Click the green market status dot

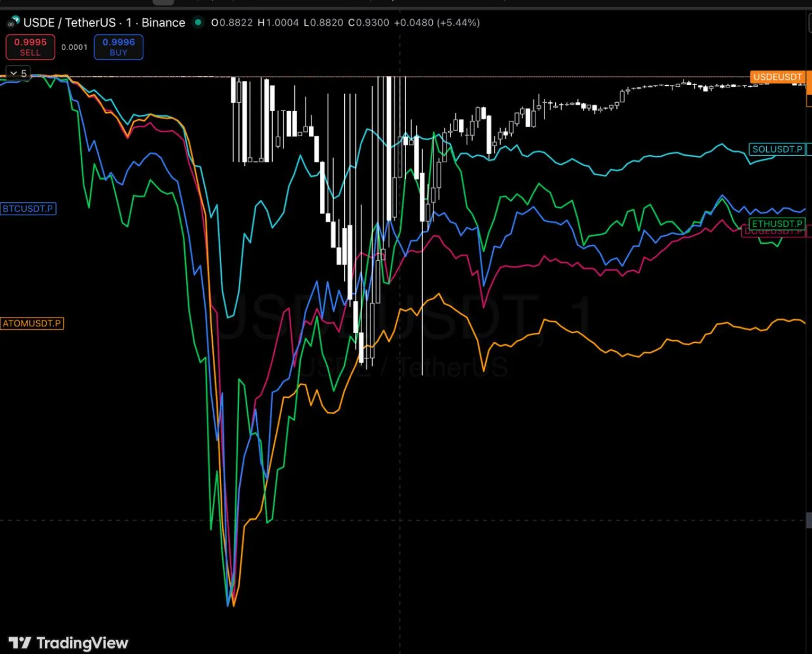click(x=199, y=23)
